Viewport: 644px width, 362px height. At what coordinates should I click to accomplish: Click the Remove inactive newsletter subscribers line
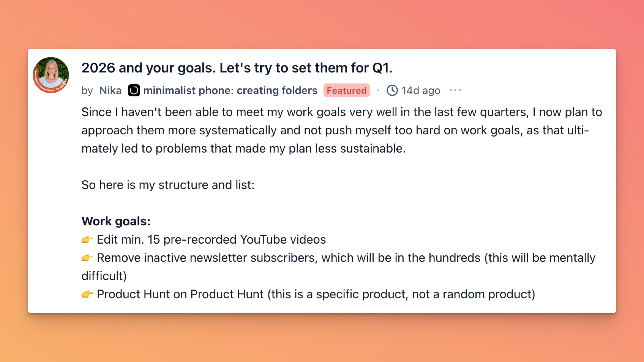pyautogui.click(x=339, y=267)
